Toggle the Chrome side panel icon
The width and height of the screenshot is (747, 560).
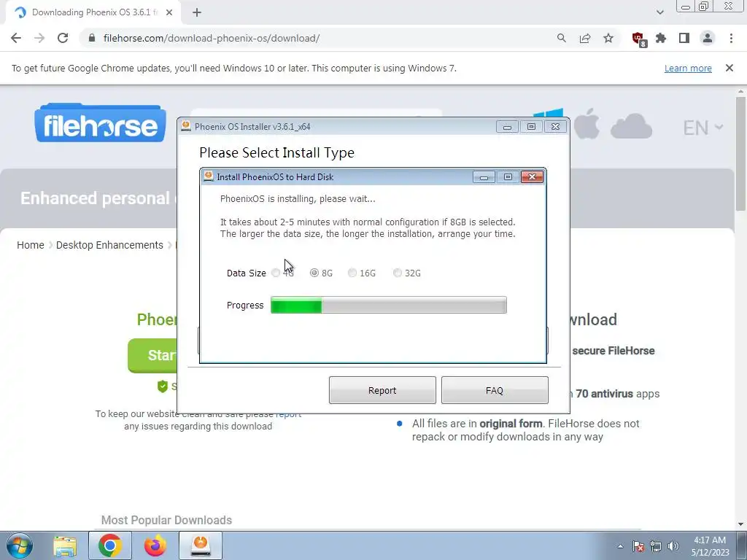(x=684, y=38)
